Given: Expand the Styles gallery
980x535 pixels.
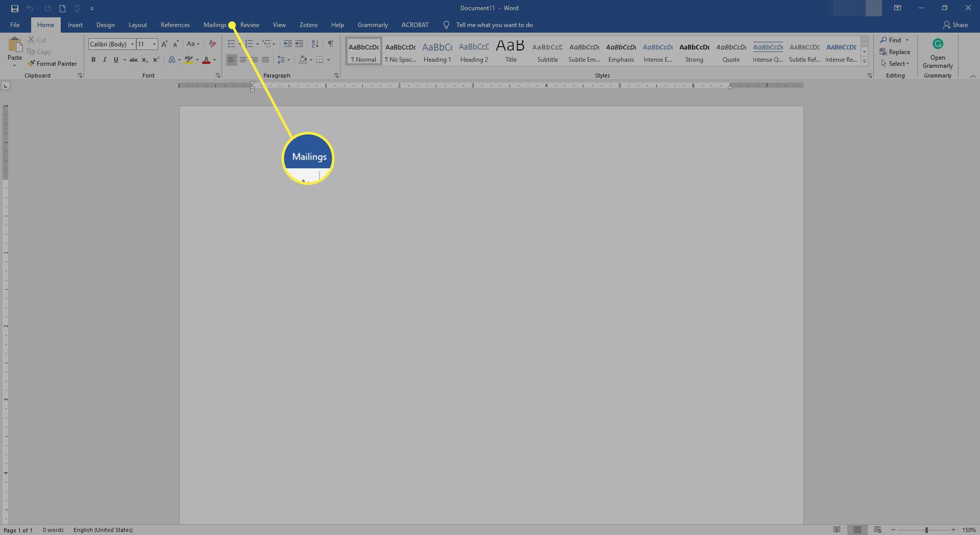Looking at the screenshot, I should point(864,61).
